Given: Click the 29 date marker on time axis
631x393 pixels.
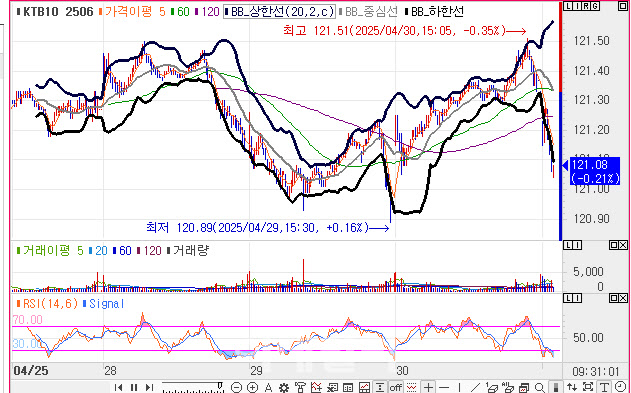Looking at the screenshot, I should click(256, 370).
